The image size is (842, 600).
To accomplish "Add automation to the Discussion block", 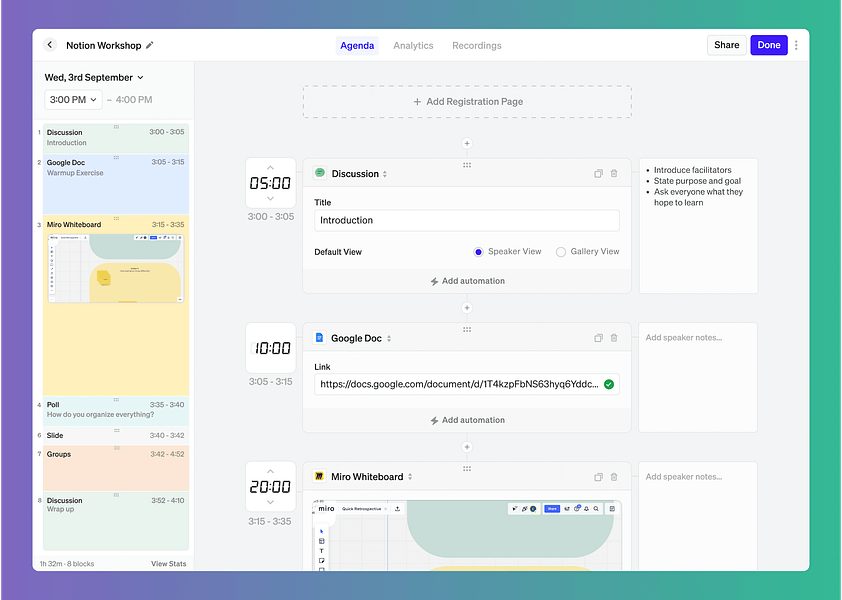I will point(467,281).
